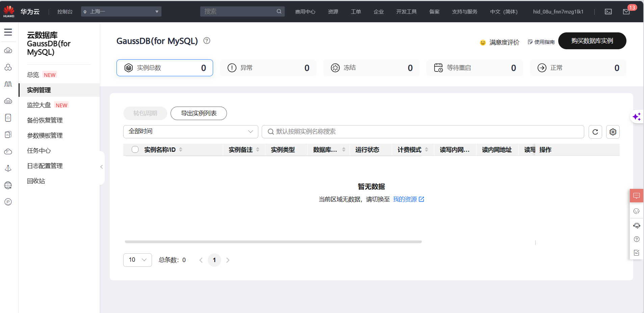Open the smiley feedback icon on right panel
644x313 pixels.
637,211
